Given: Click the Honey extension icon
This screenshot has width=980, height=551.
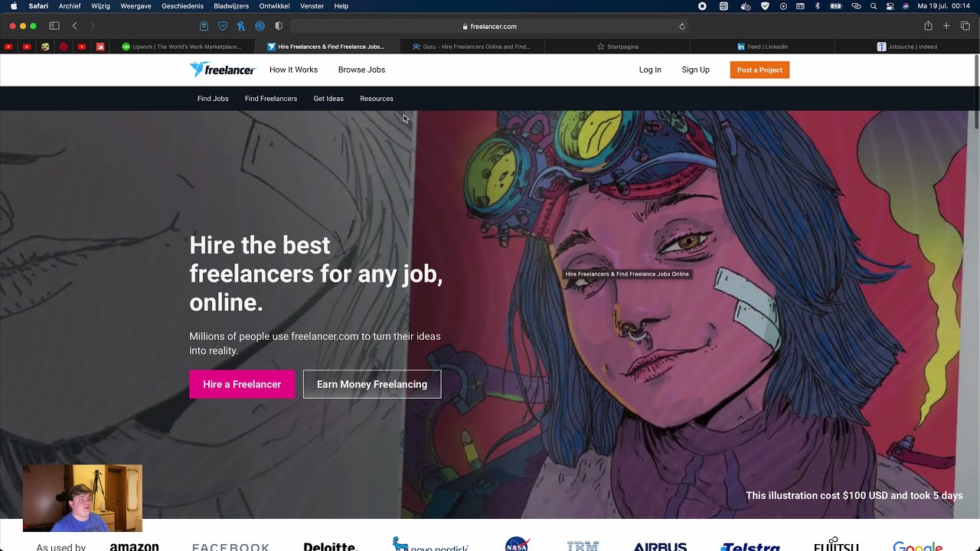Looking at the screenshot, I should coord(241,26).
